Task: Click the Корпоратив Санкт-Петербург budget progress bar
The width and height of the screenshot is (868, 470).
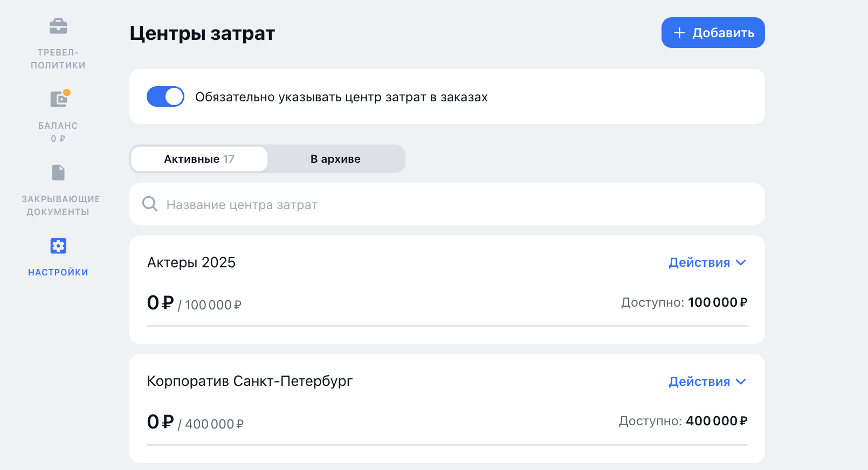Action: (447, 445)
